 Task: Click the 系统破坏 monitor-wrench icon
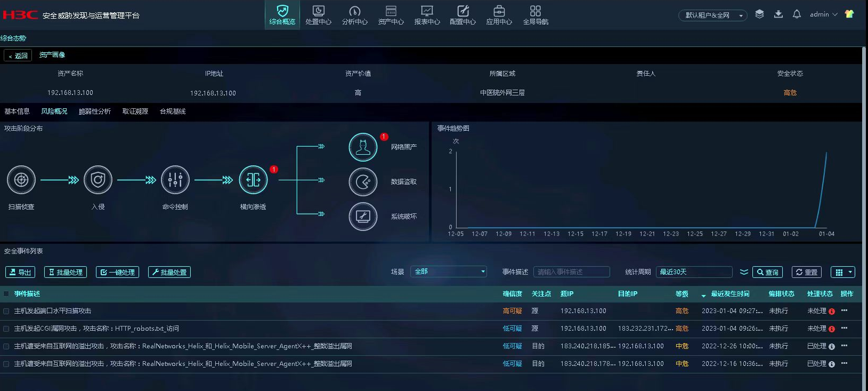point(363,217)
